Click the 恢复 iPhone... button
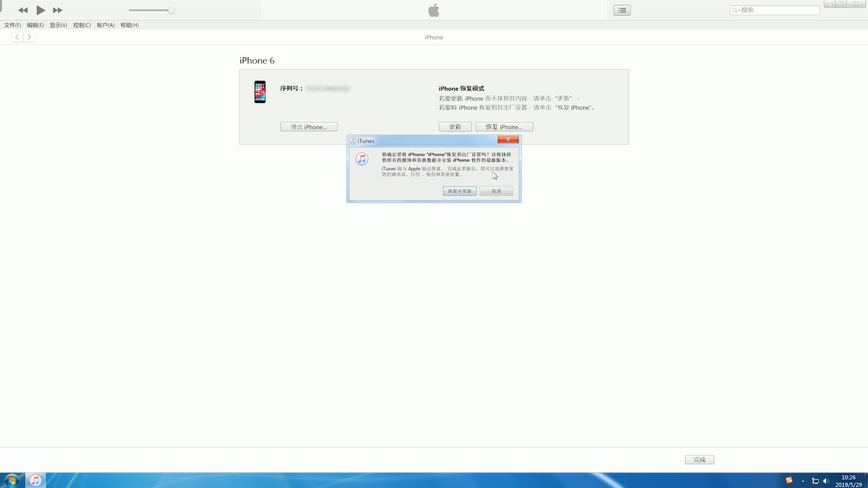Viewport: 868px width, 488px height. [x=504, y=127]
